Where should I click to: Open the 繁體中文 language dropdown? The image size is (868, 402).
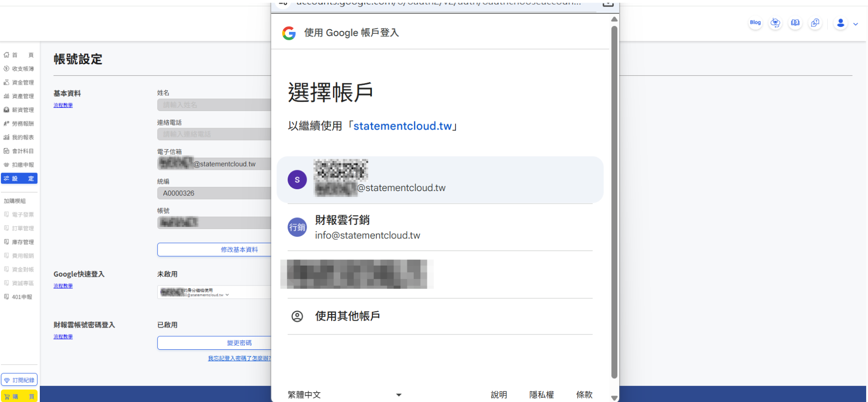(x=345, y=395)
